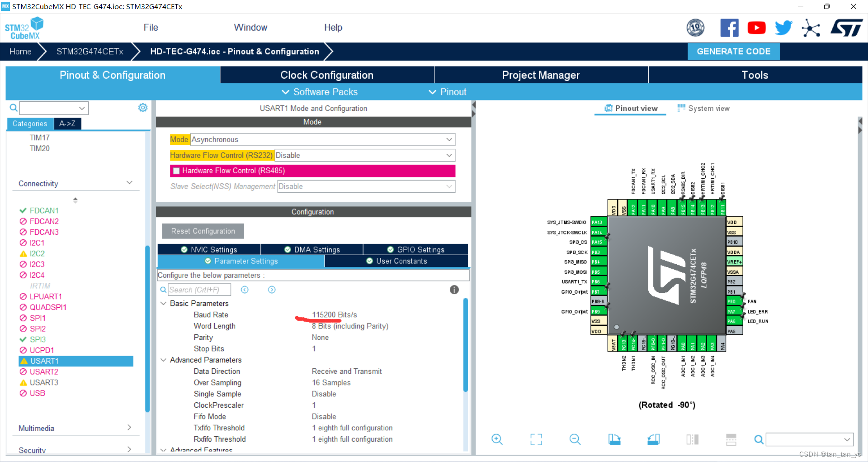
Task: Open the User Constants tab
Action: [x=396, y=261]
